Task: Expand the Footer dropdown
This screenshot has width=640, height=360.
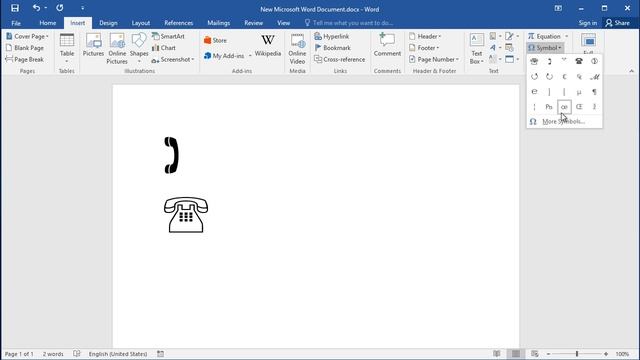Action: [424, 48]
